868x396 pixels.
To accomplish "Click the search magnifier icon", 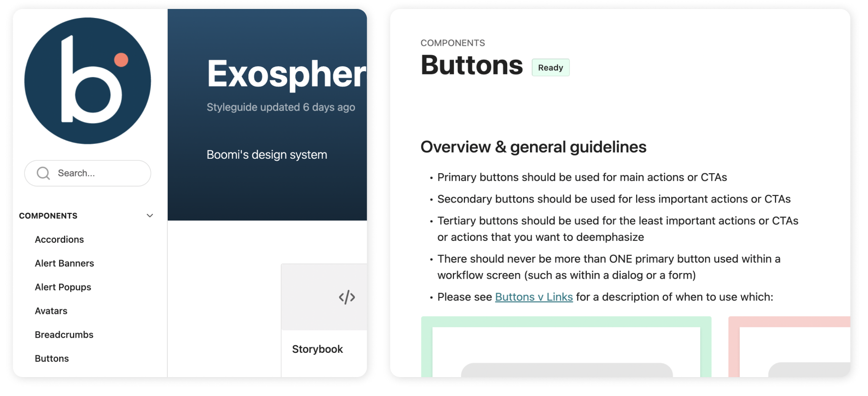I will point(43,173).
